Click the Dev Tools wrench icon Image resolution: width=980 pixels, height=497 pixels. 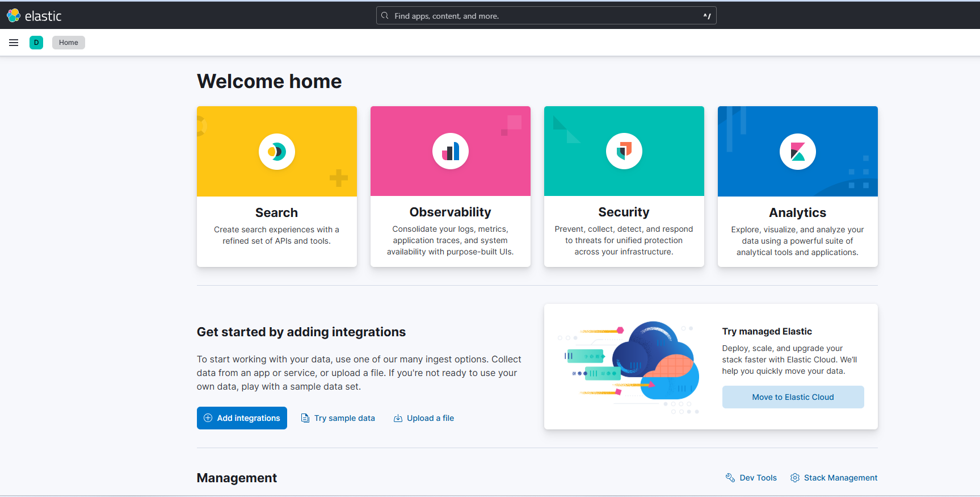(730, 478)
